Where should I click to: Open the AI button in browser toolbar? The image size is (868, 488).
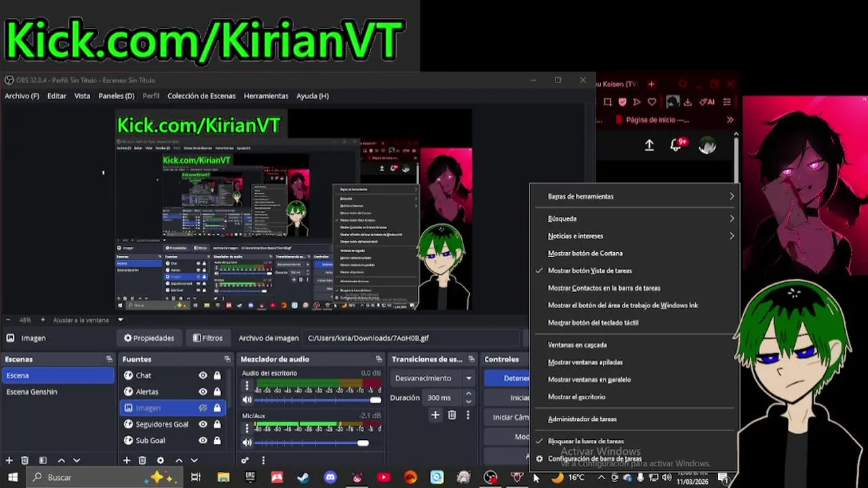click(x=707, y=102)
